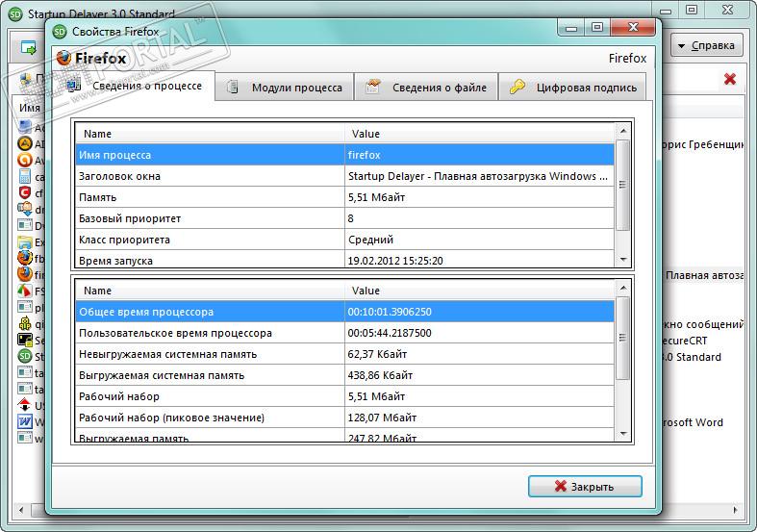Click the scrollbar thumb of the process info table
The image size is (757, 532).
click(622, 185)
